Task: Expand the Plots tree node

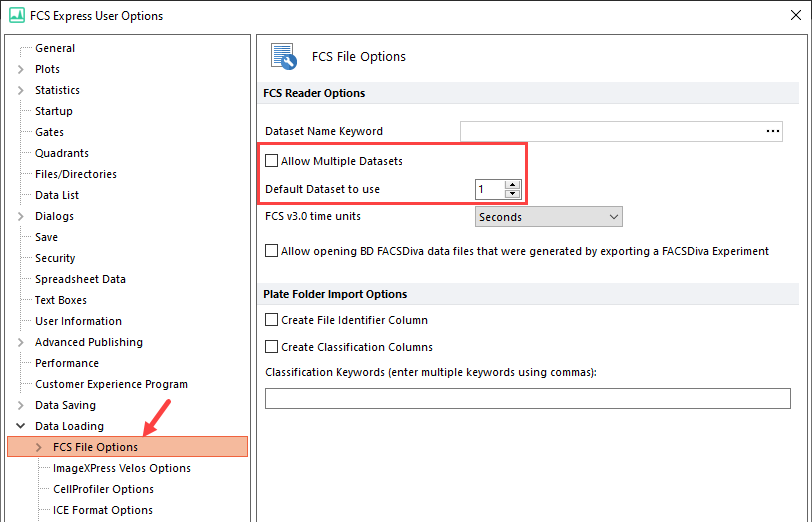Action: 21,69
